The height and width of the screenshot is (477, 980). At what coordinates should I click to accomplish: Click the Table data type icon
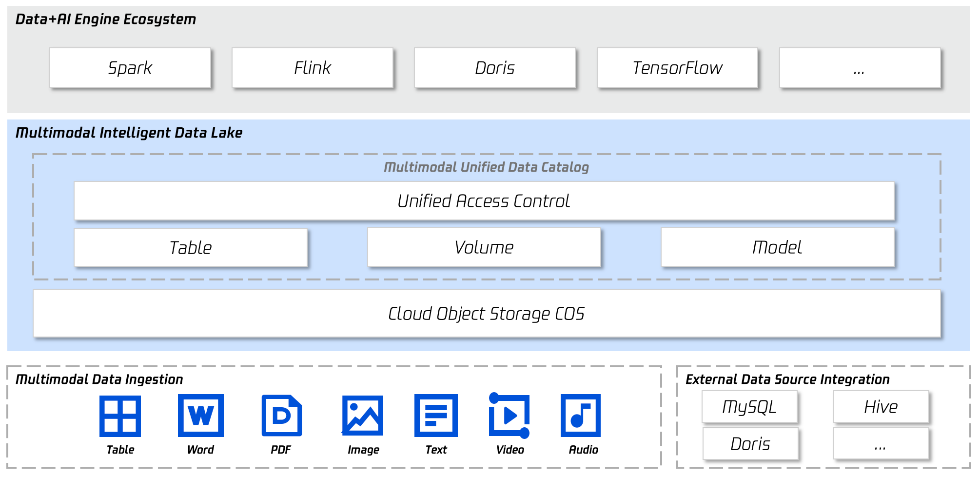point(120,416)
